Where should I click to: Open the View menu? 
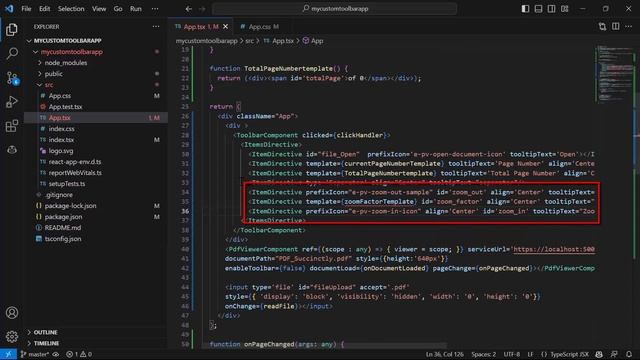(x=99, y=9)
